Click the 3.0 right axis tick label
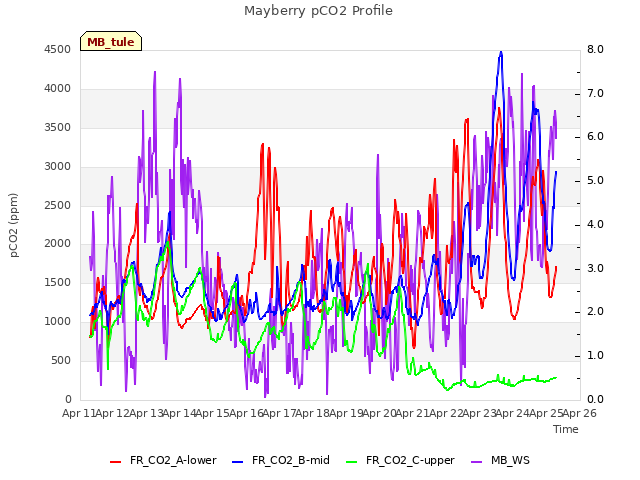Viewport: 640px width, 480px height. coord(595,268)
